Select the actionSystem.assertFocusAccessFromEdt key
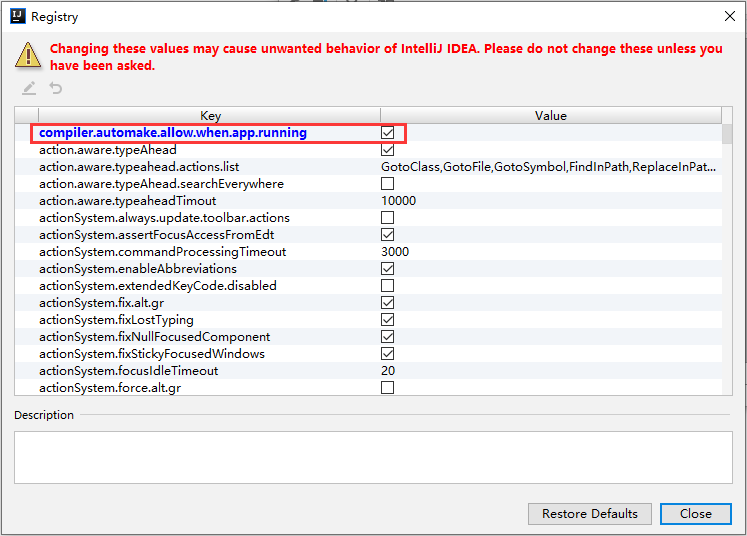The image size is (747, 536). click(x=157, y=235)
